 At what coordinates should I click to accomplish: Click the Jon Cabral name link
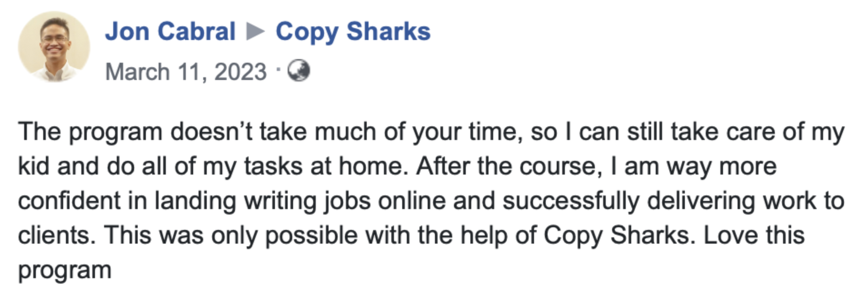tap(170, 31)
